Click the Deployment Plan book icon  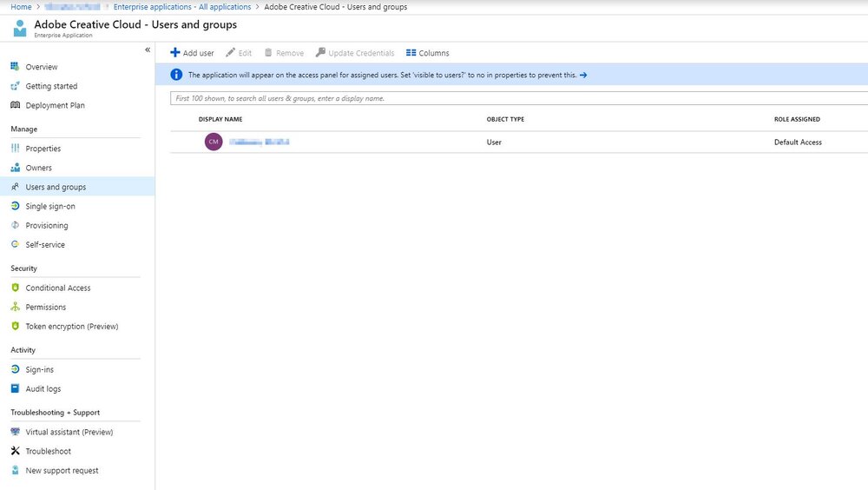coord(15,105)
